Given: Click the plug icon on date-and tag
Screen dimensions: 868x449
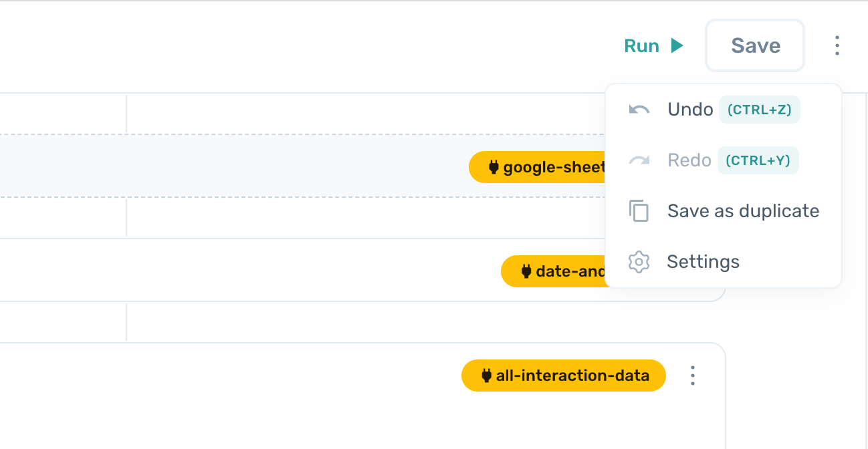Looking at the screenshot, I should pyautogui.click(x=526, y=271).
